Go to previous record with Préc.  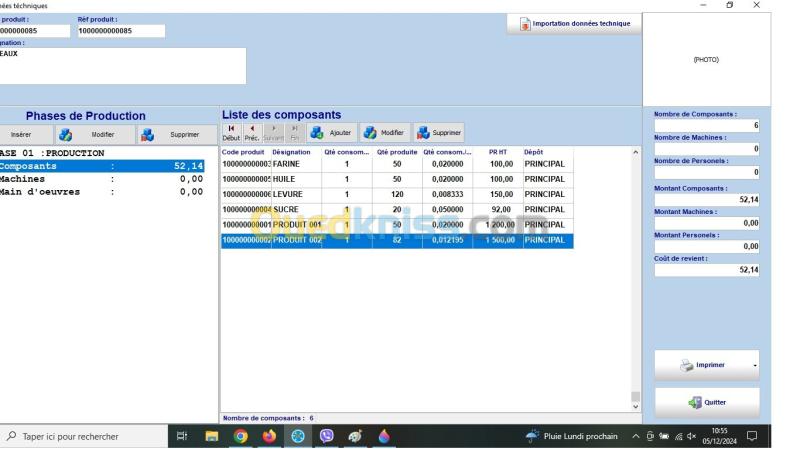(x=252, y=133)
